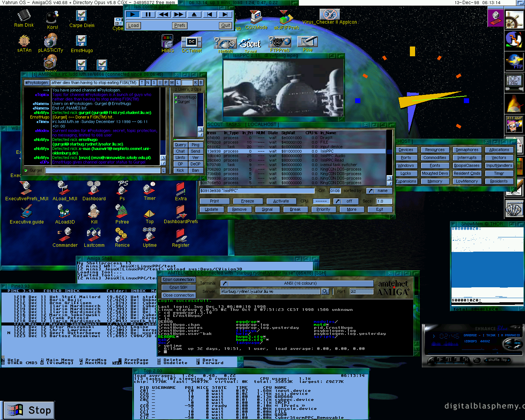Viewport: 525px width, 420px height.
Task: Toggle channel mode K in AmIRC
Action: point(195,82)
